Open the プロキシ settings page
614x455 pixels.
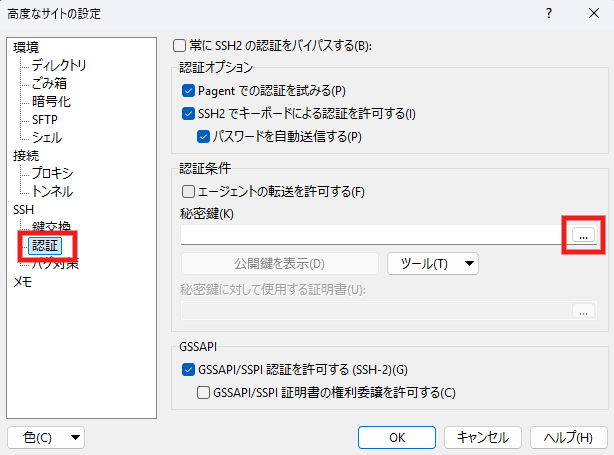pyautogui.click(x=52, y=173)
